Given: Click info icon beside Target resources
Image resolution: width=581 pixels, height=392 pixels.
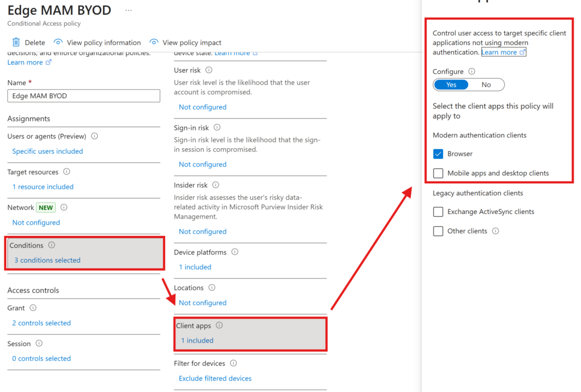Looking at the screenshot, I should (x=66, y=172).
